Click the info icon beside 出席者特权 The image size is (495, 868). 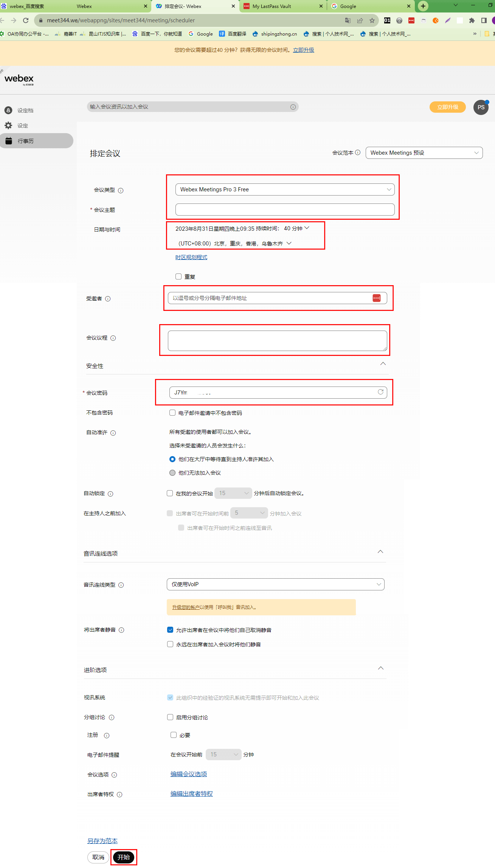click(x=119, y=795)
